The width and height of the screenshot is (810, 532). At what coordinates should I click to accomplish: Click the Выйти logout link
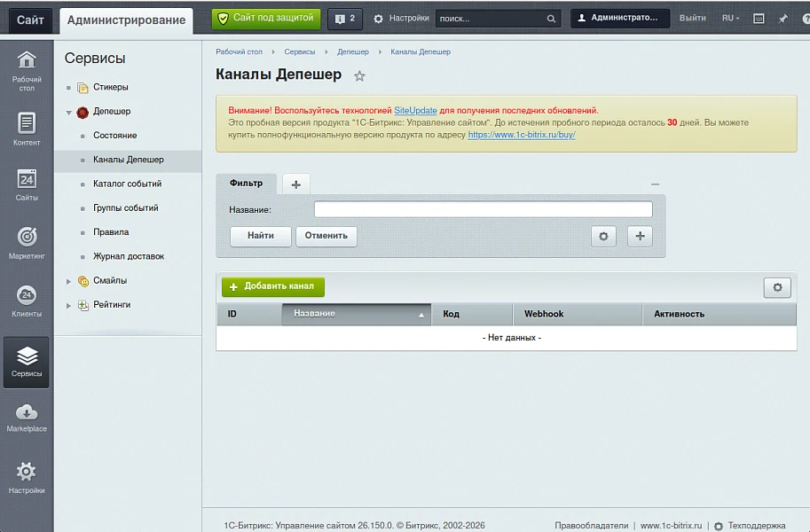(x=693, y=18)
